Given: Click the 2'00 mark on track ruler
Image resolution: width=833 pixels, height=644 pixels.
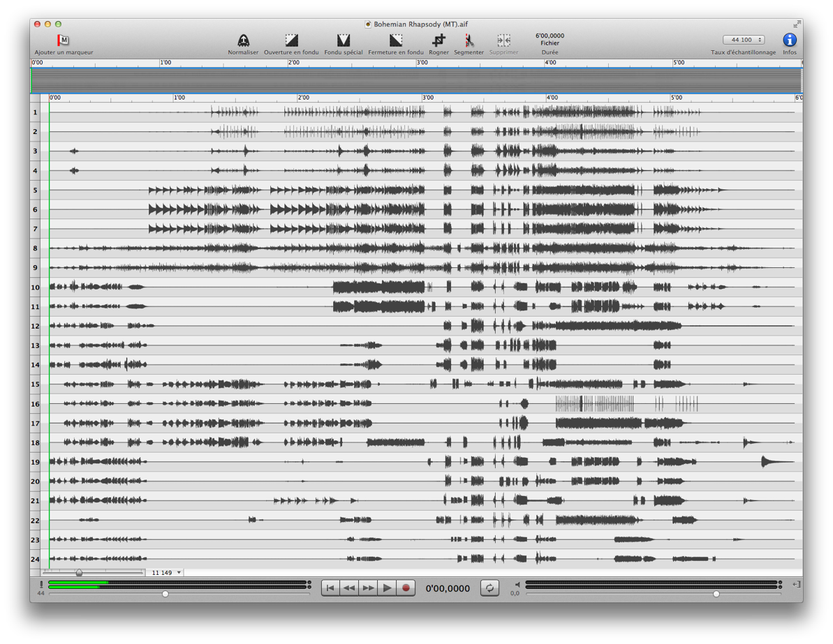Looking at the screenshot, I should pos(303,98).
